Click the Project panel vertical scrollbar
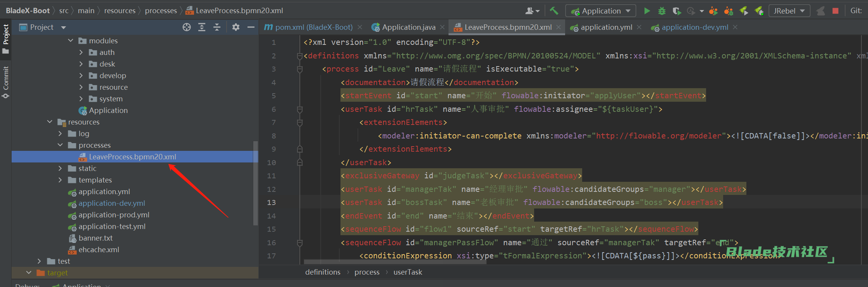 [x=255, y=183]
